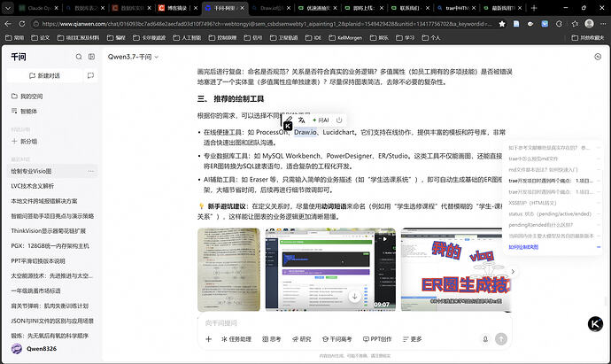Click 问AI in the selection popup
611x364 pixels.
pyautogui.click(x=321, y=120)
